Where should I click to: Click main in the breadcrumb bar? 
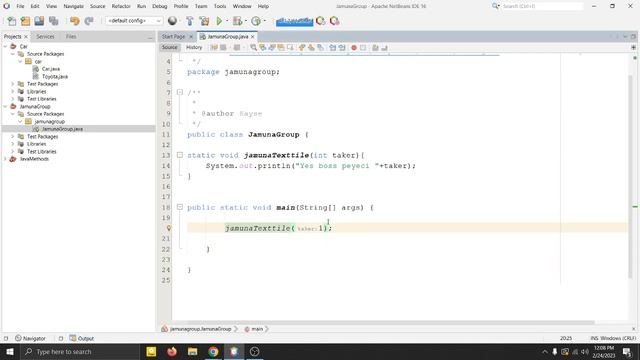click(257, 329)
